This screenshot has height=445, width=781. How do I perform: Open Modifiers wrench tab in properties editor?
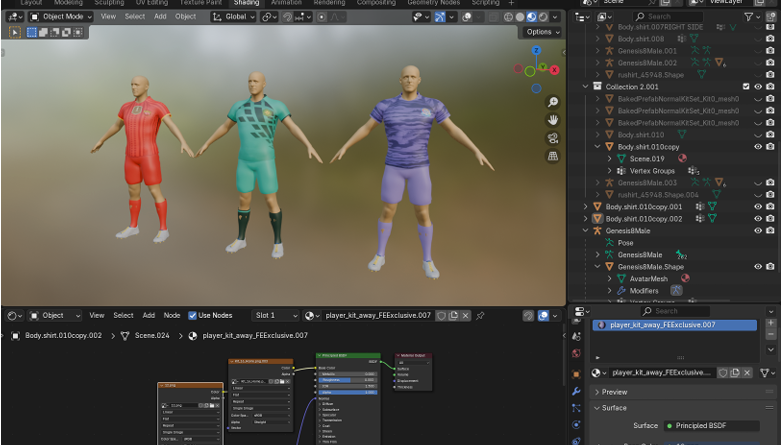pyautogui.click(x=576, y=391)
